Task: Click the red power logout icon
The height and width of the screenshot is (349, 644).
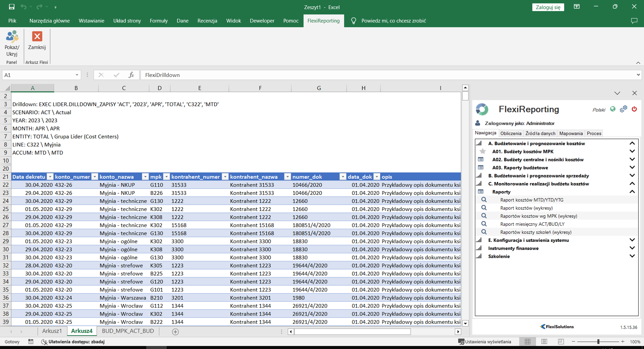Action: pyautogui.click(x=634, y=109)
